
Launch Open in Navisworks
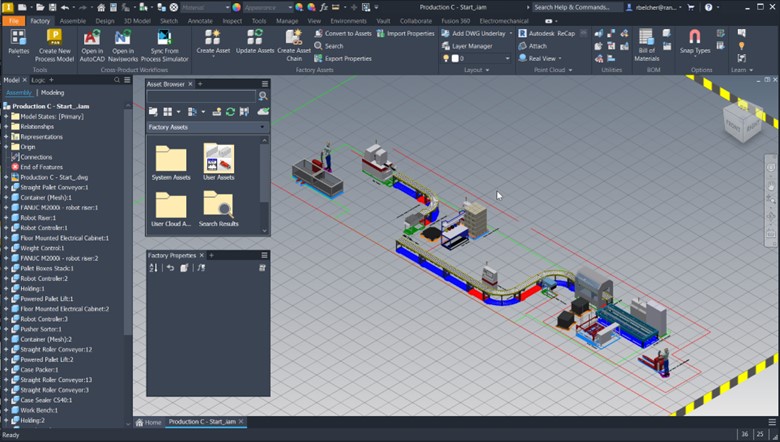(123, 46)
